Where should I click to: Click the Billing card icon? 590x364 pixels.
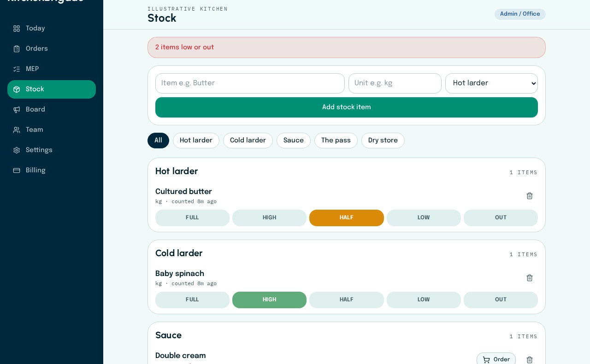[x=17, y=170]
